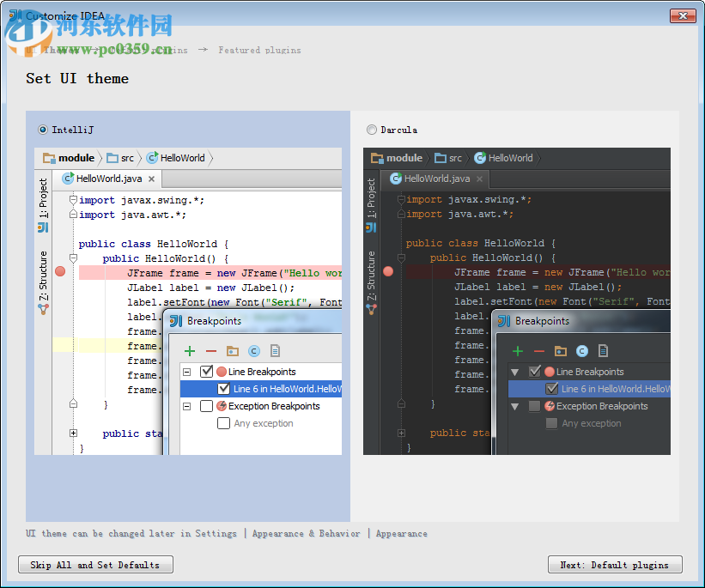The height and width of the screenshot is (588, 705).
Task: Enable the Exception Breakpoints checkbox
Action: coord(206,405)
